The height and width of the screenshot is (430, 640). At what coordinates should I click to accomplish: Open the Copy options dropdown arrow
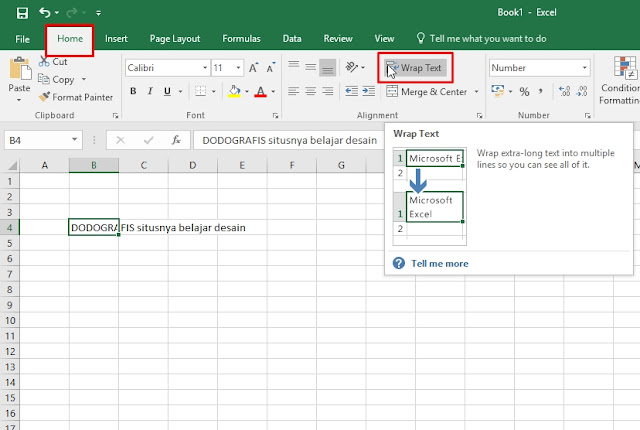point(84,79)
